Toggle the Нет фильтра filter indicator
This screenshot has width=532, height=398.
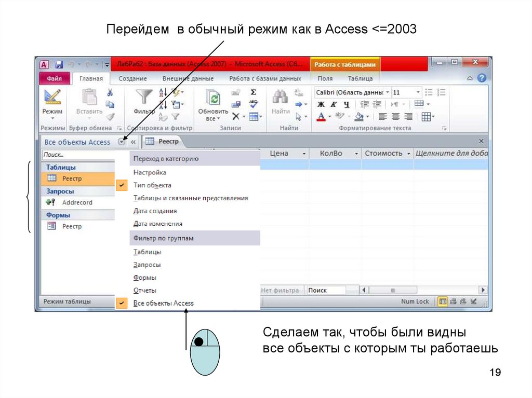click(280, 291)
